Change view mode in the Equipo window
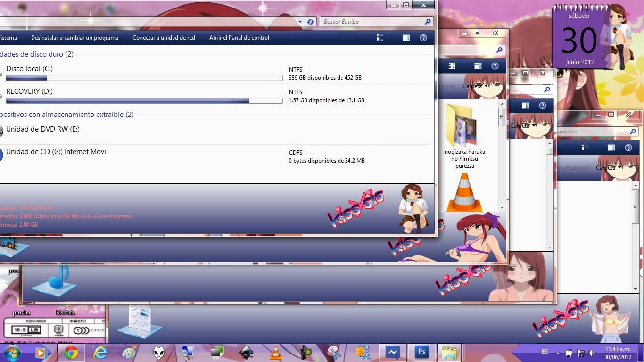Image resolution: width=644 pixels, height=362 pixels. coord(380,38)
